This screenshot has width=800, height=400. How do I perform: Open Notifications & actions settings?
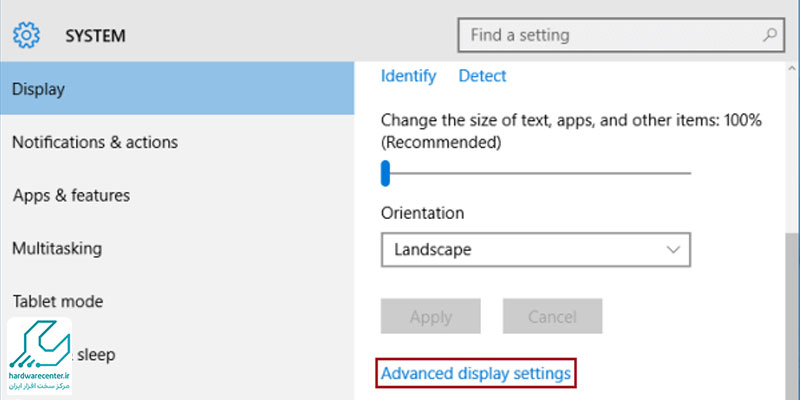pyautogui.click(x=95, y=142)
